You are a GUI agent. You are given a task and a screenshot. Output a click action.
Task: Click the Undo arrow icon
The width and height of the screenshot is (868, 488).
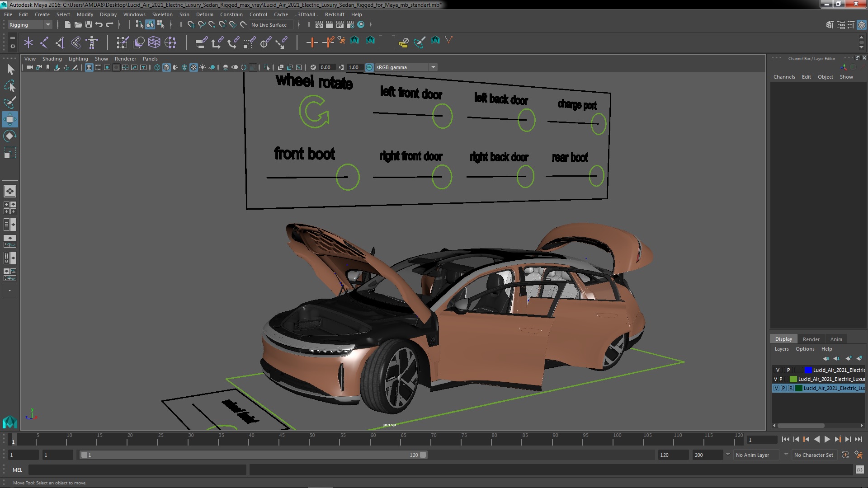click(99, 24)
